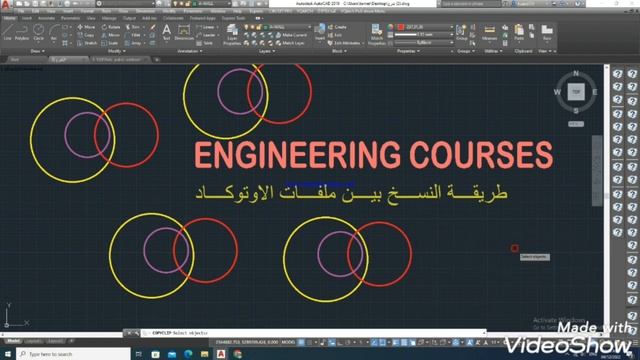Click Match Properties icon
640x360 pixels.
(376, 34)
